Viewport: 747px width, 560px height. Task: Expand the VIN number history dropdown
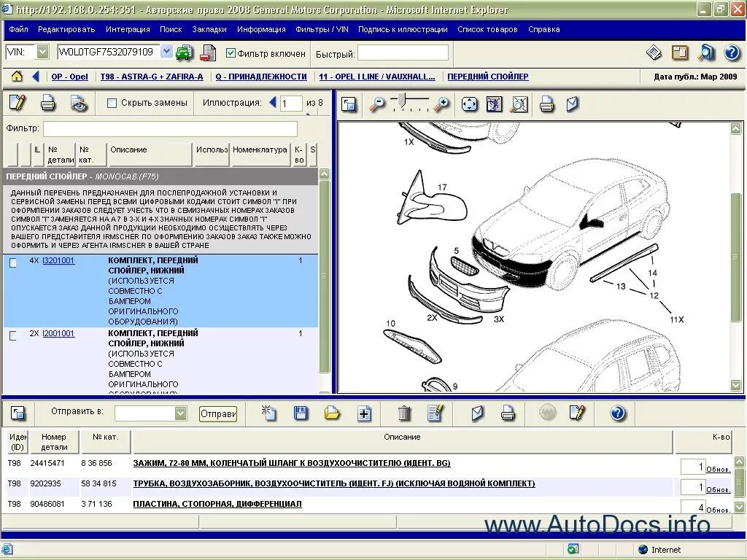[x=167, y=52]
